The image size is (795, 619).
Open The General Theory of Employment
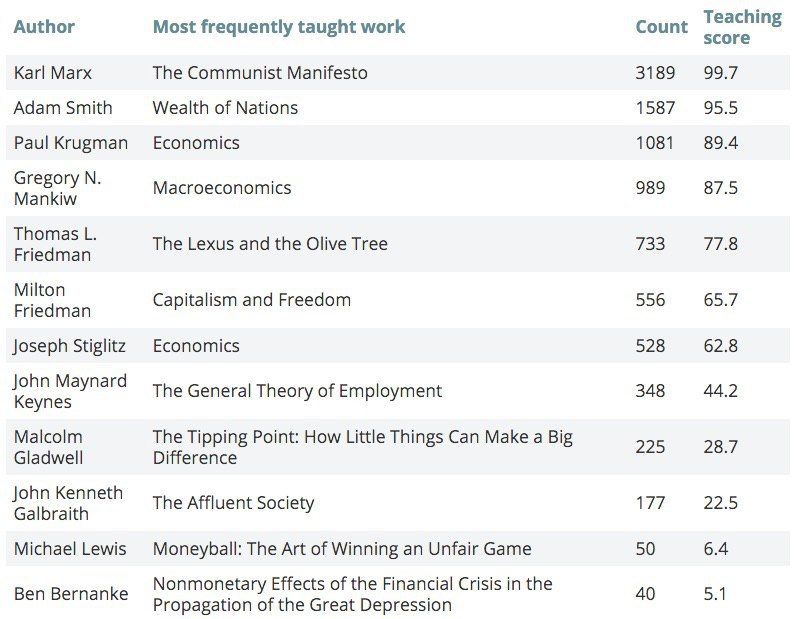pos(297,391)
